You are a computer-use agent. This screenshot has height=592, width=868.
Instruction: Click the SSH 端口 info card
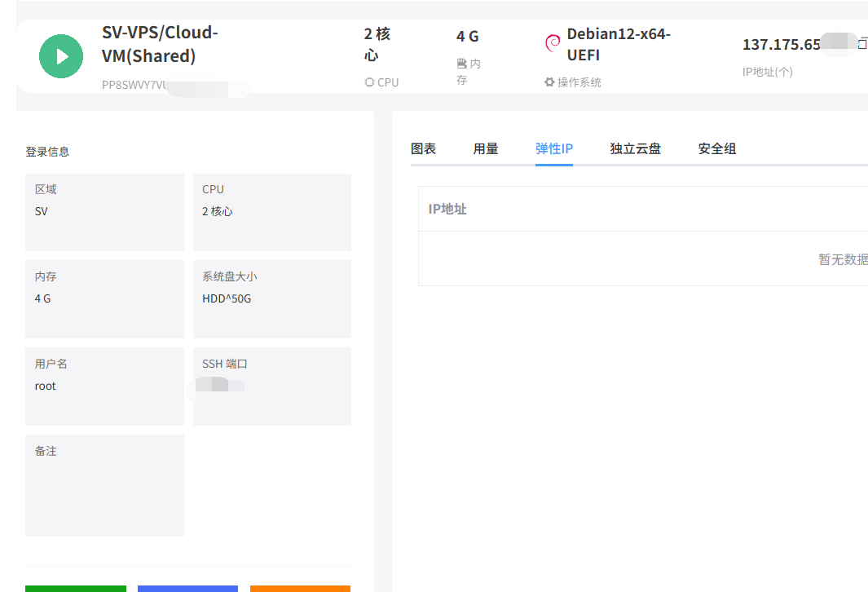(x=272, y=386)
